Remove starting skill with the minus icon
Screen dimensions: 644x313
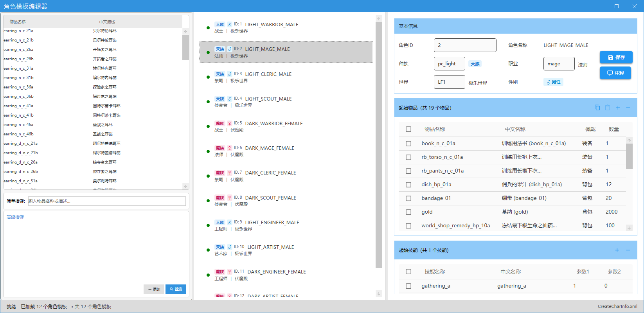coord(628,250)
